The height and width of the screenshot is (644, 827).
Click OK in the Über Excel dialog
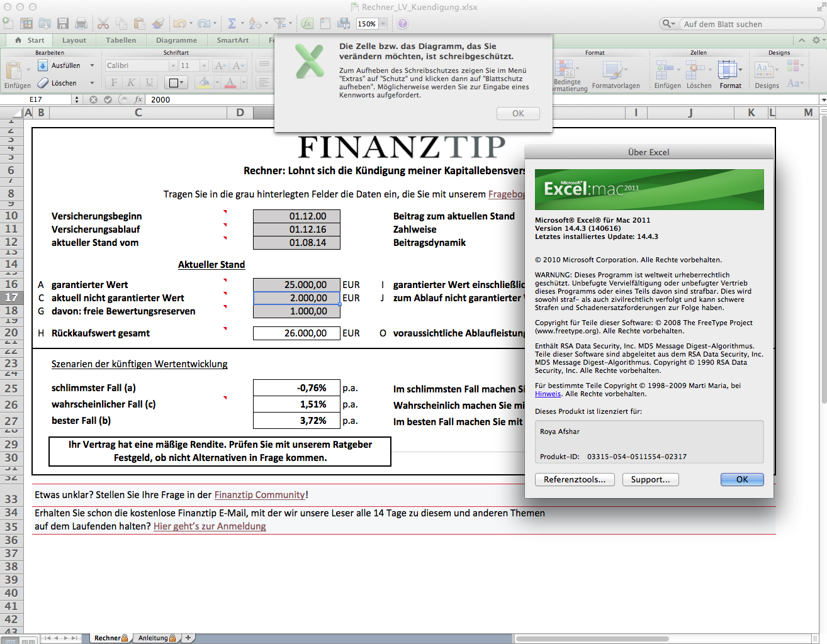741,479
